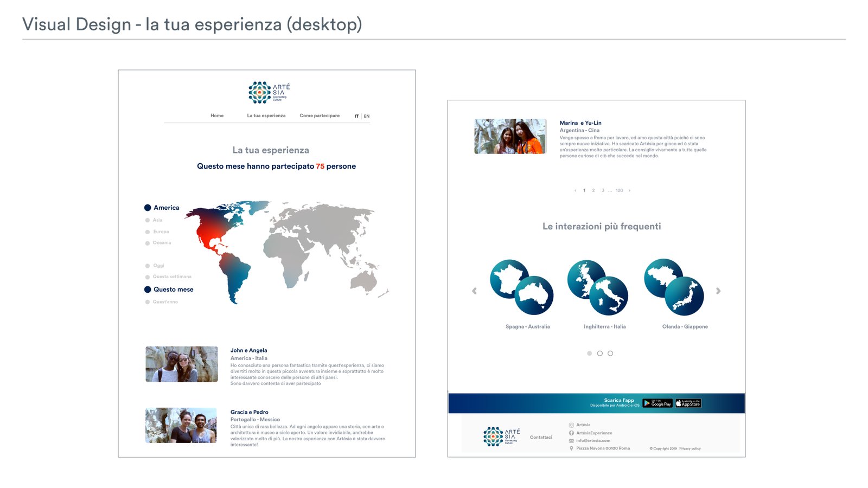This screenshot has width=868, height=488.
Task: Select the Asia continent filter
Action: point(148,220)
